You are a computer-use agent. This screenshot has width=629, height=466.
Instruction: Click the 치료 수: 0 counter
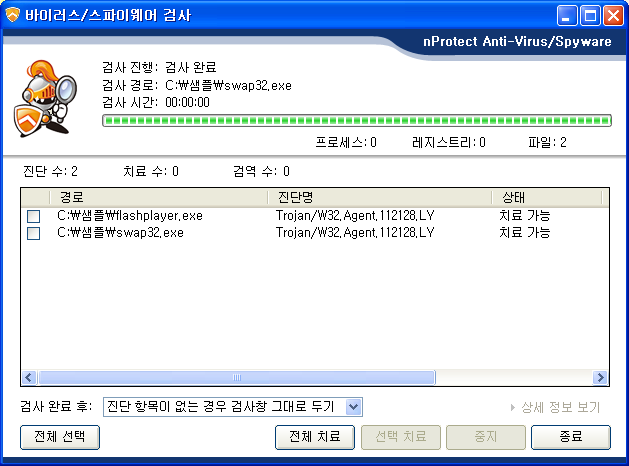coord(151,172)
